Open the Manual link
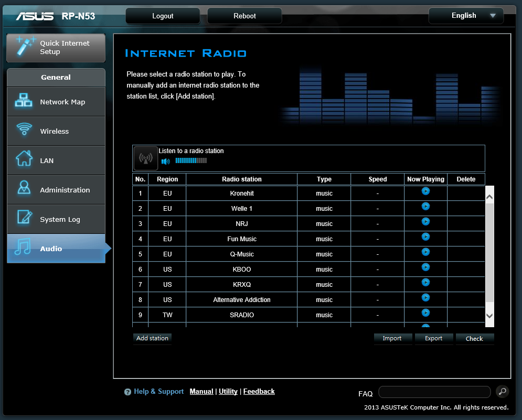Screen dimensions: 522x420 pos(201,391)
